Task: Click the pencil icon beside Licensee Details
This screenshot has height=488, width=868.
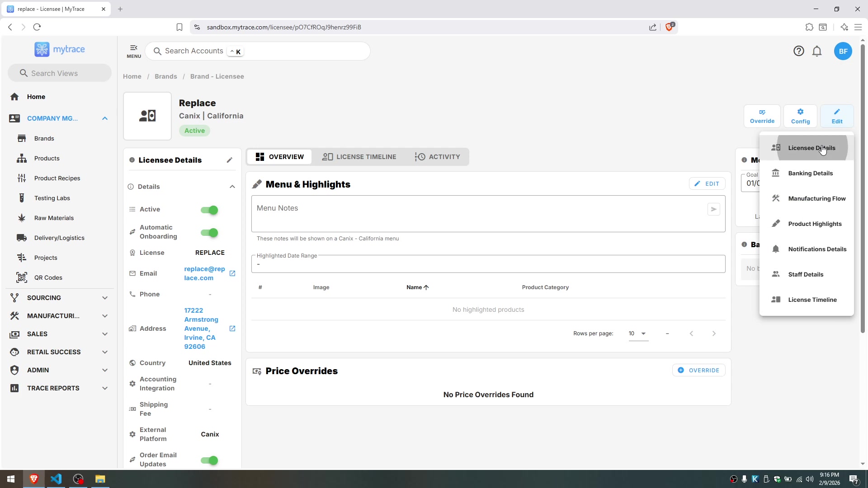Action: pos(230,160)
